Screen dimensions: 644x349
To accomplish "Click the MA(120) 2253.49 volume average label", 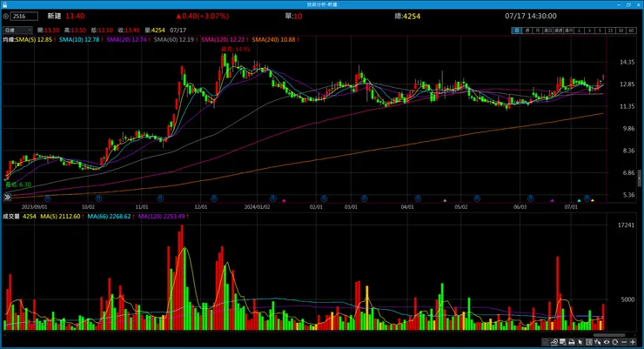I will point(161,216).
